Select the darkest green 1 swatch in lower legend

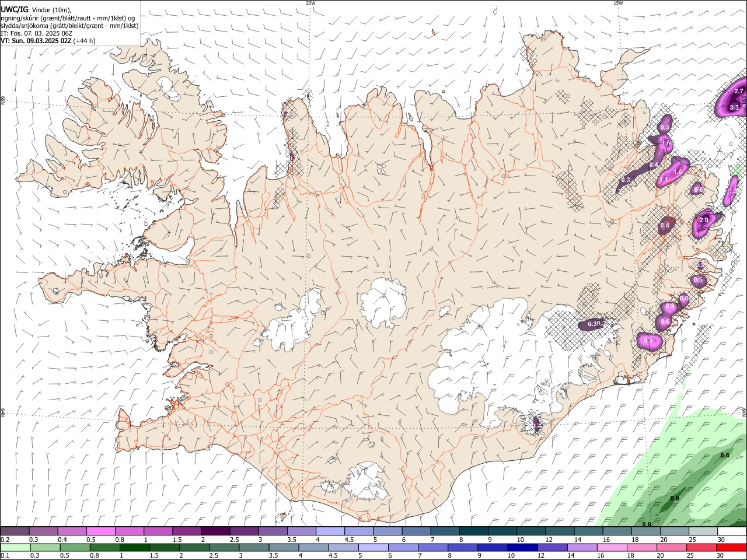[135, 547]
